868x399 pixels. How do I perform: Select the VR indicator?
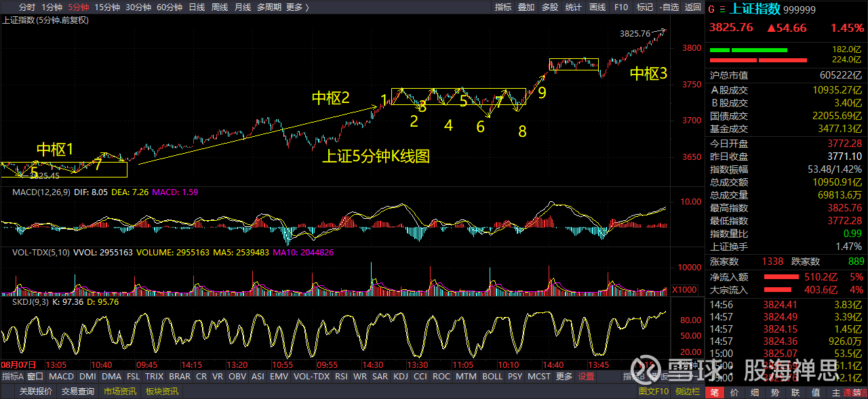click(x=218, y=377)
